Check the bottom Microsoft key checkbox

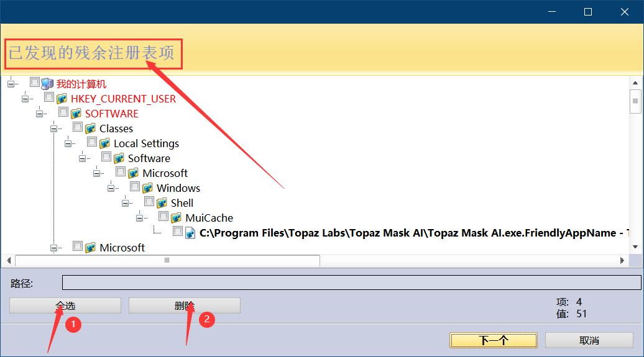tap(78, 246)
